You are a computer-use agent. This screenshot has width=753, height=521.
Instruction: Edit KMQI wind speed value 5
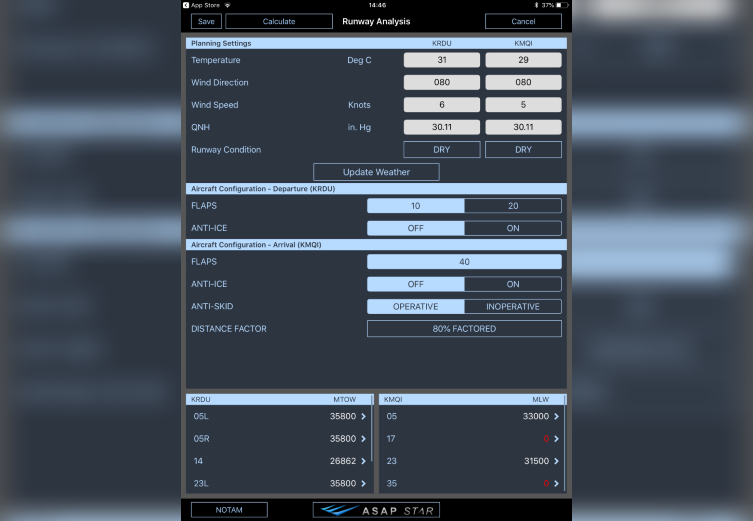(523, 105)
